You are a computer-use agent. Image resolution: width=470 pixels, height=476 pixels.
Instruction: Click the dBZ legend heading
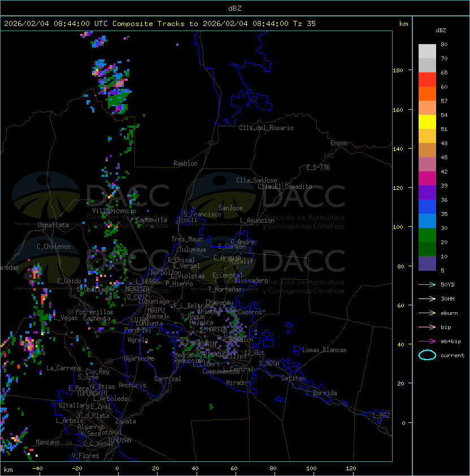441,31
